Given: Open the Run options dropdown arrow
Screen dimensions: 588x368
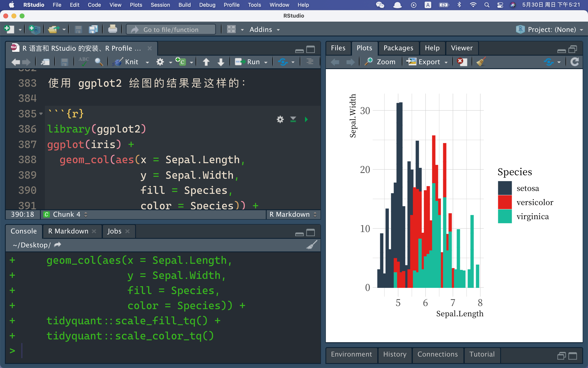Looking at the screenshot, I should coord(266,62).
